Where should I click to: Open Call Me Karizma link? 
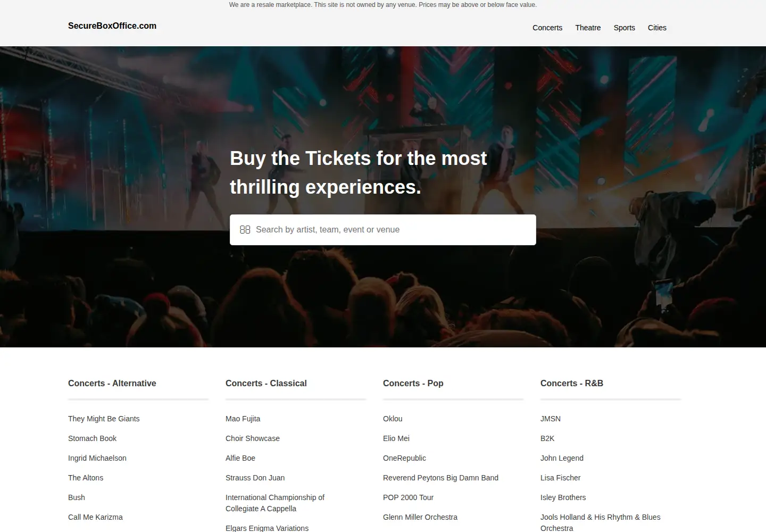[x=95, y=517]
